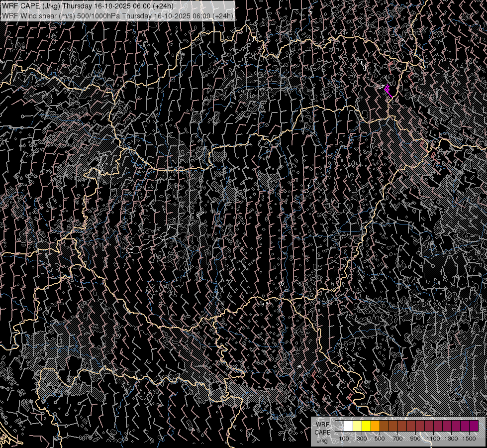Screen dimensions: 487x448
Task: Select the 300 tick label in the legend
Action: point(362,439)
